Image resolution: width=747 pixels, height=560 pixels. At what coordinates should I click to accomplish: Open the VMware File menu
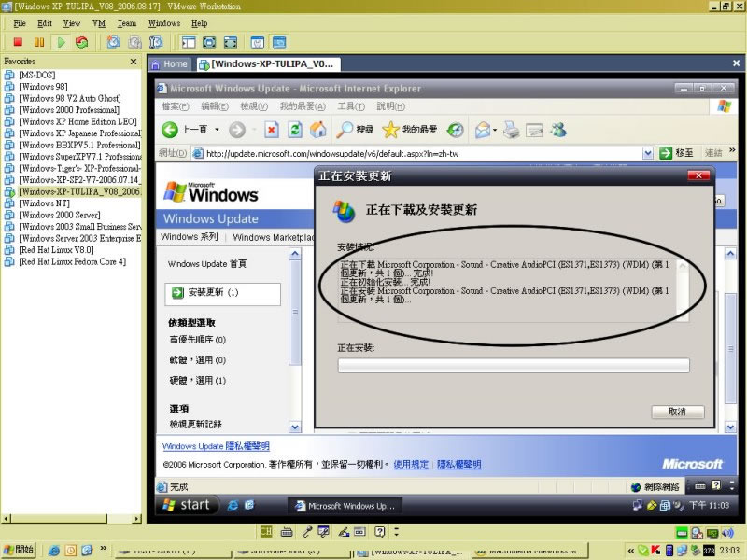coord(20,23)
